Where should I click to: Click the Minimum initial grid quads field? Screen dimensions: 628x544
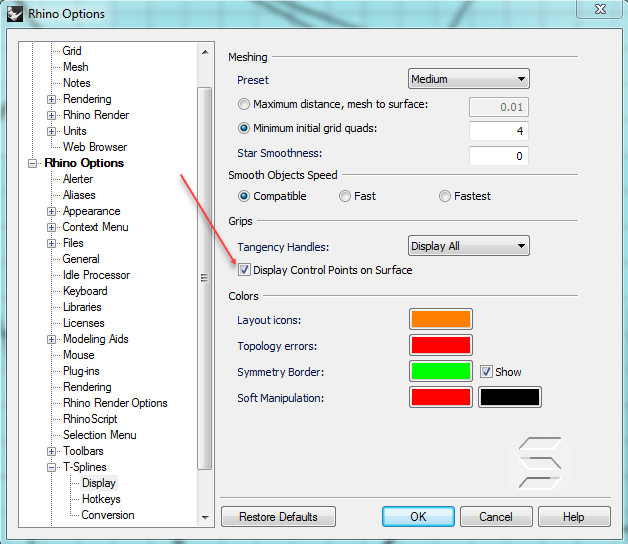coord(499,131)
